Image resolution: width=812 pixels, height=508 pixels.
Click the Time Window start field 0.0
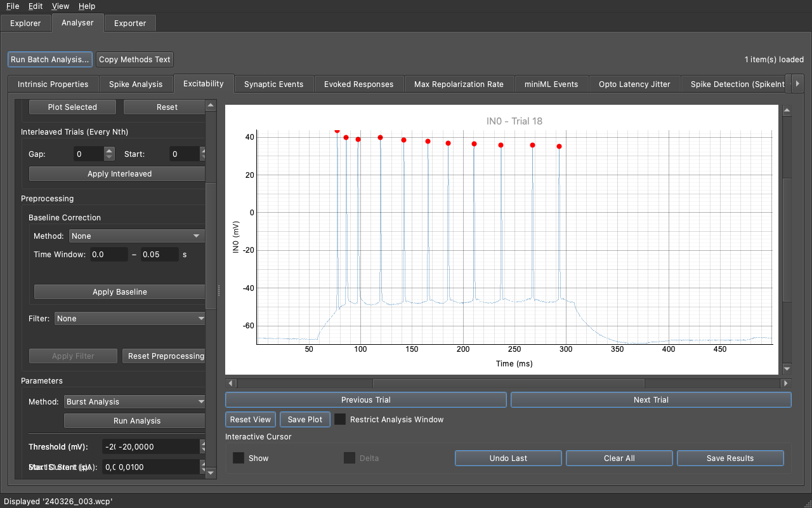(x=108, y=255)
